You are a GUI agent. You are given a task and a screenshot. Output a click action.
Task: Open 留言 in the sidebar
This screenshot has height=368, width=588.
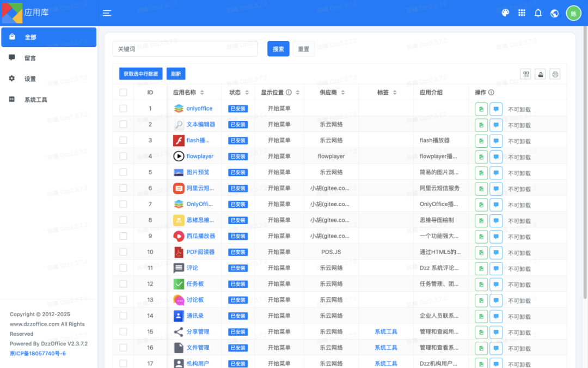(49, 58)
